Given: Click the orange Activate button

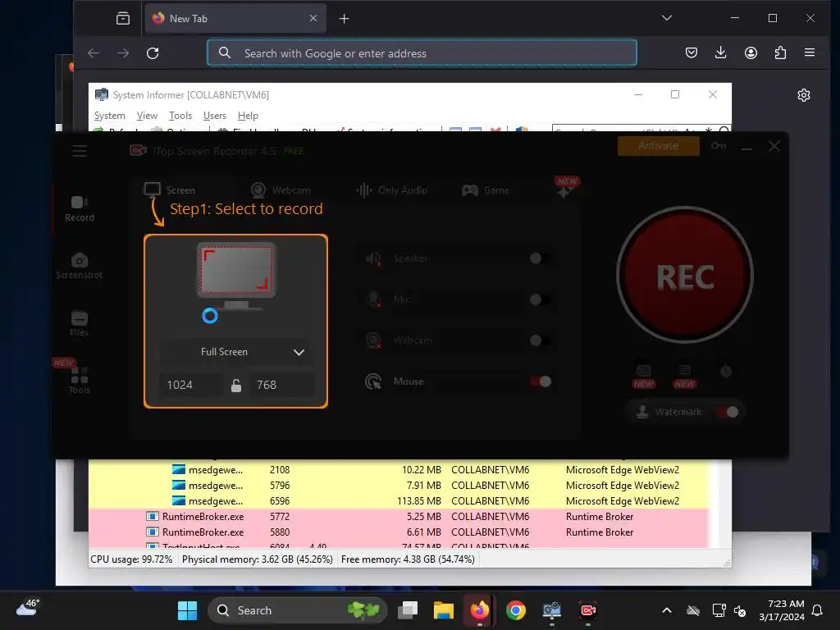Looking at the screenshot, I should click(658, 146).
